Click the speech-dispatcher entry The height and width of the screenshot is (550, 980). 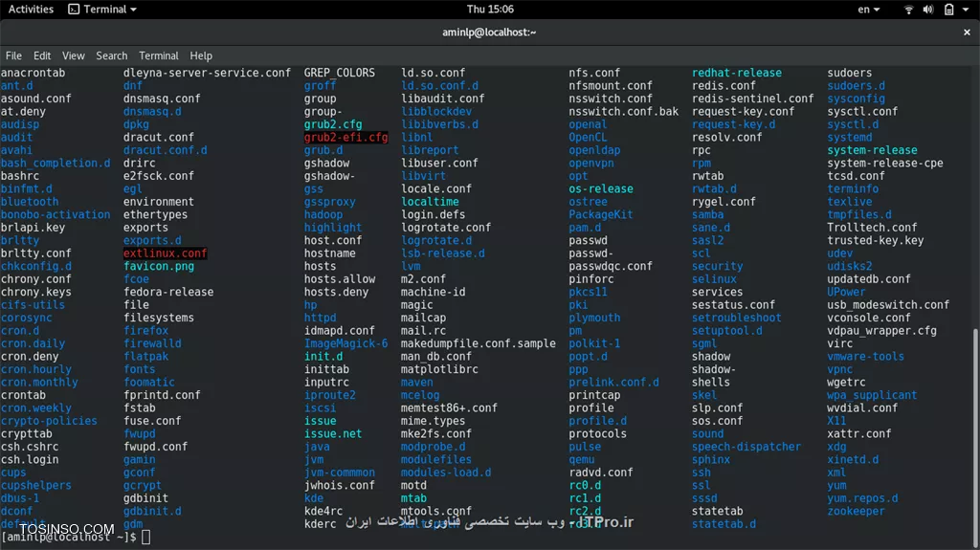click(x=746, y=447)
